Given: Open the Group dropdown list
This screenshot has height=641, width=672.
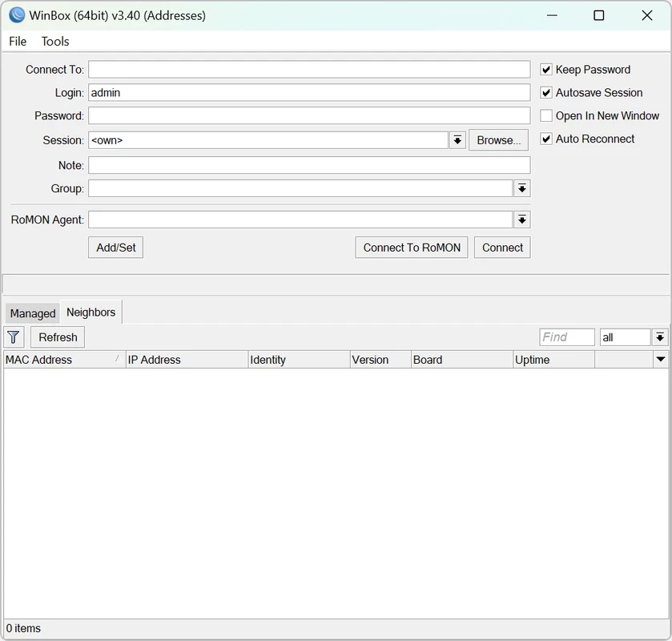Looking at the screenshot, I should (x=521, y=188).
